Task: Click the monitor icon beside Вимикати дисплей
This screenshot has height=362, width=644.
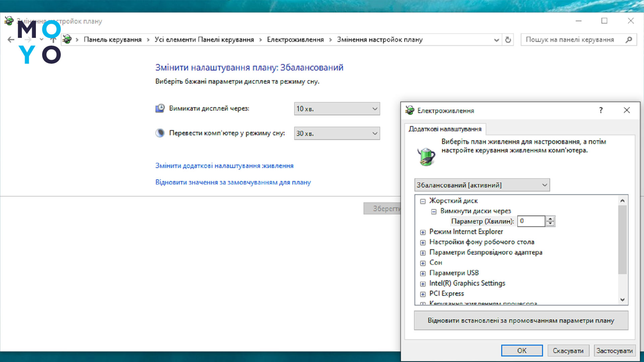Action: click(x=160, y=108)
